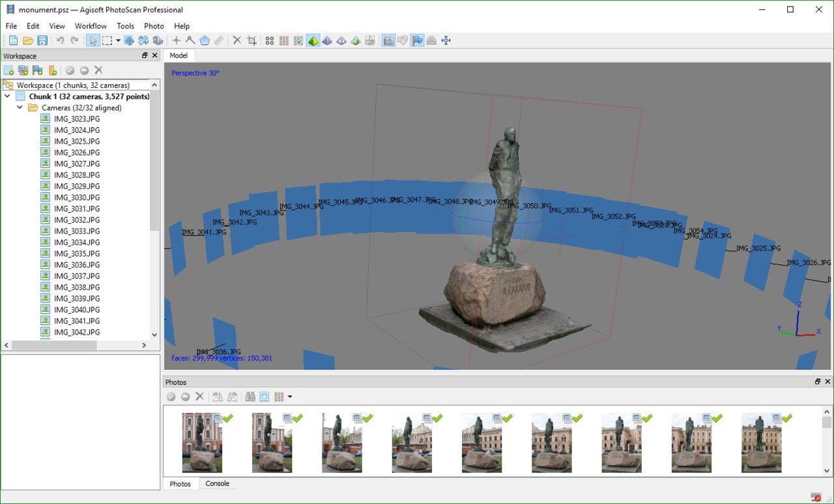This screenshot has width=834, height=504.
Task: Switch view to Dense Cloud Classes
Action: pos(298,40)
